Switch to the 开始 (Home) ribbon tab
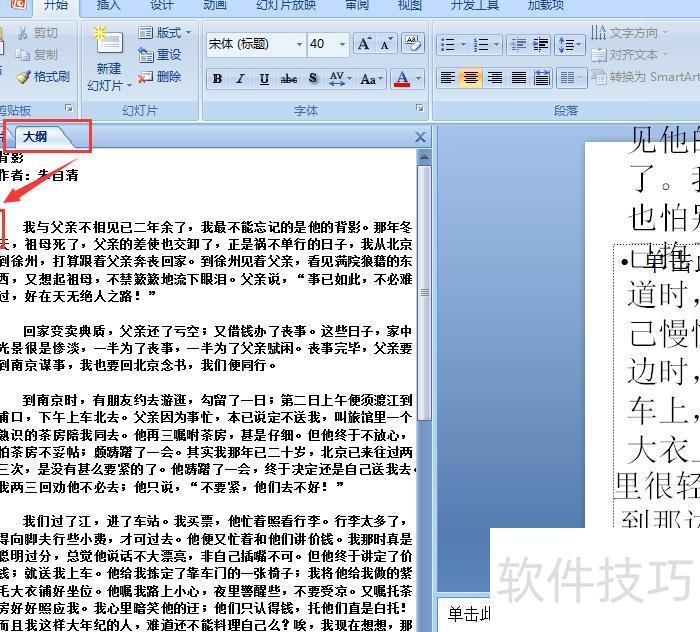The image size is (700, 632). pos(56,5)
